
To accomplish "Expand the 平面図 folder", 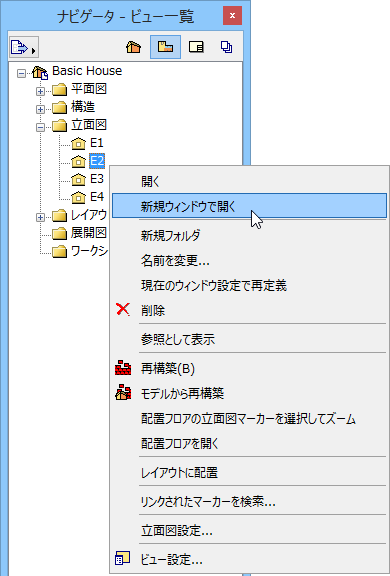I will pyautogui.click(x=40, y=91).
